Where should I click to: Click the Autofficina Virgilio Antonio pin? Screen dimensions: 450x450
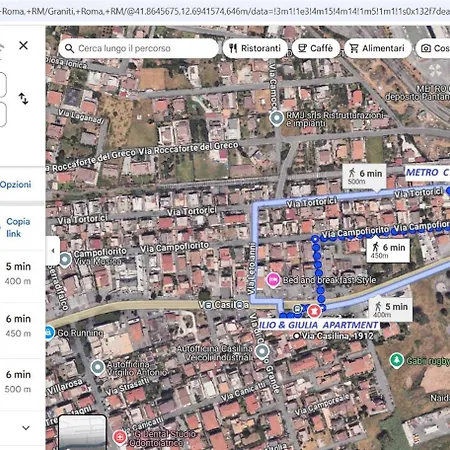pyautogui.click(x=98, y=367)
